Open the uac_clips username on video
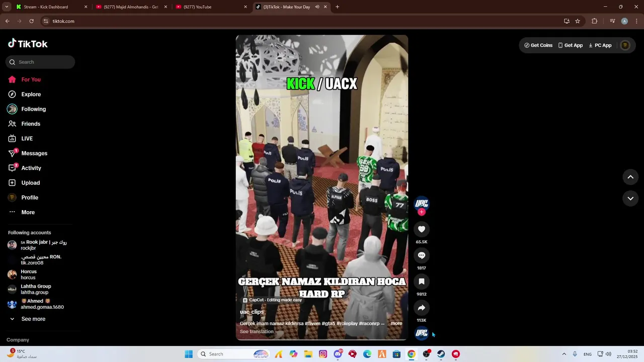644x362 pixels. click(x=252, y=312)
